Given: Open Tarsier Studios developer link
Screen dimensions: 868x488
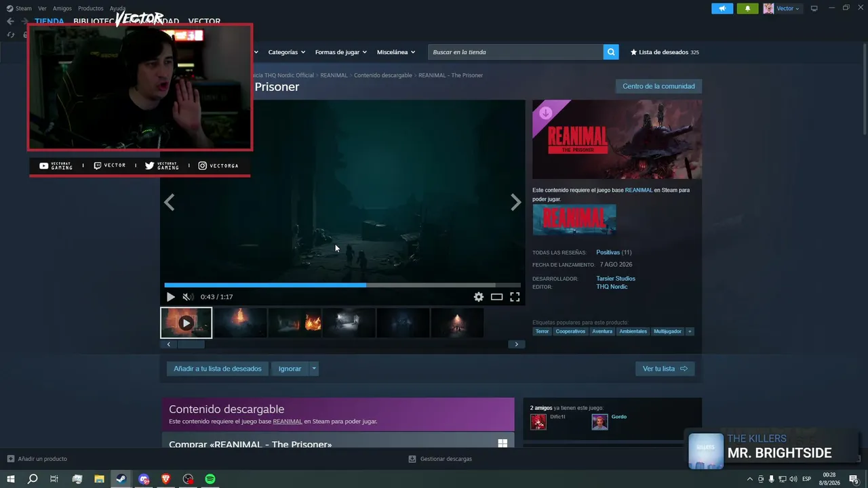Looking at the screenshot, I should tap(616, 279).
